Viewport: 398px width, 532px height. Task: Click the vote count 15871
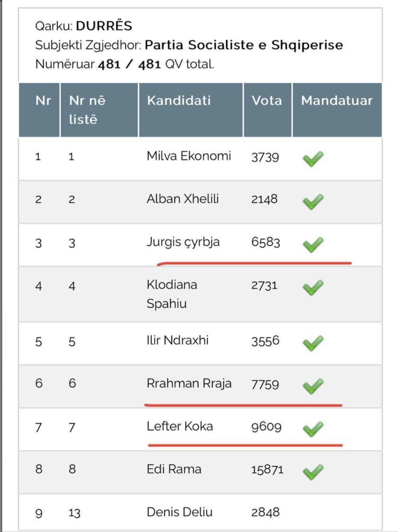coord(267,470)
